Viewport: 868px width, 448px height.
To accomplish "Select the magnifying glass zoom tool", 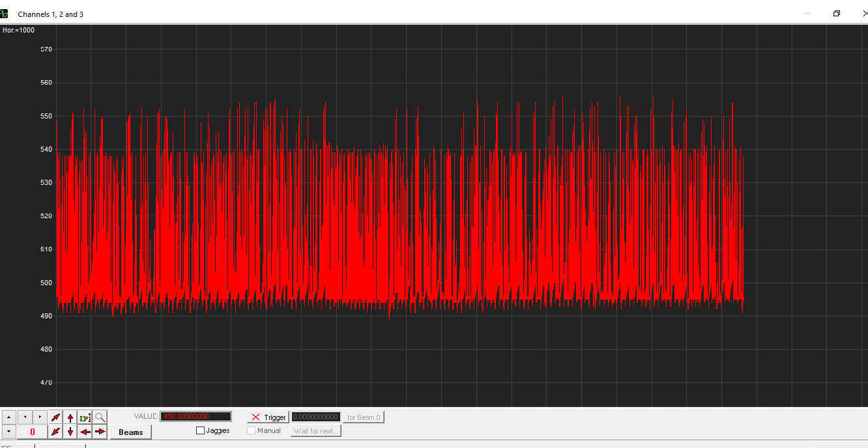I will 100,417.
